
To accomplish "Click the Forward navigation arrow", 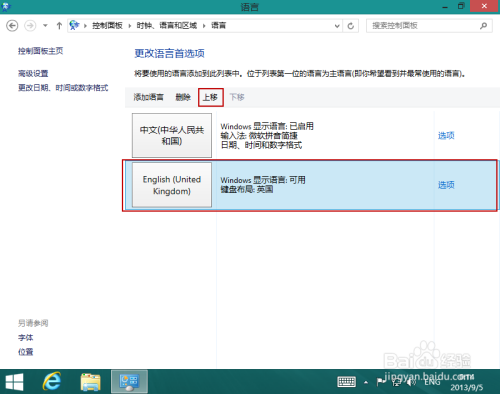I will 30,26.
